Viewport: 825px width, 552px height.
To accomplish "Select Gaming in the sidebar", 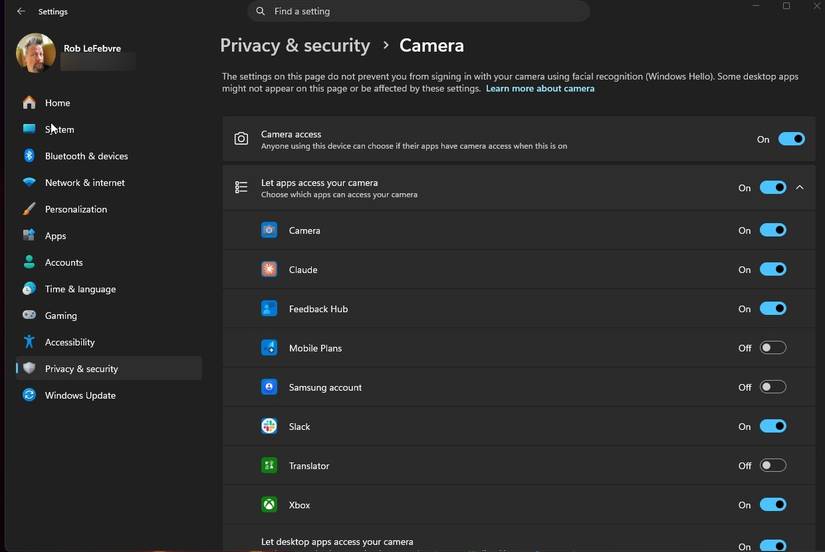I will 109,315.
